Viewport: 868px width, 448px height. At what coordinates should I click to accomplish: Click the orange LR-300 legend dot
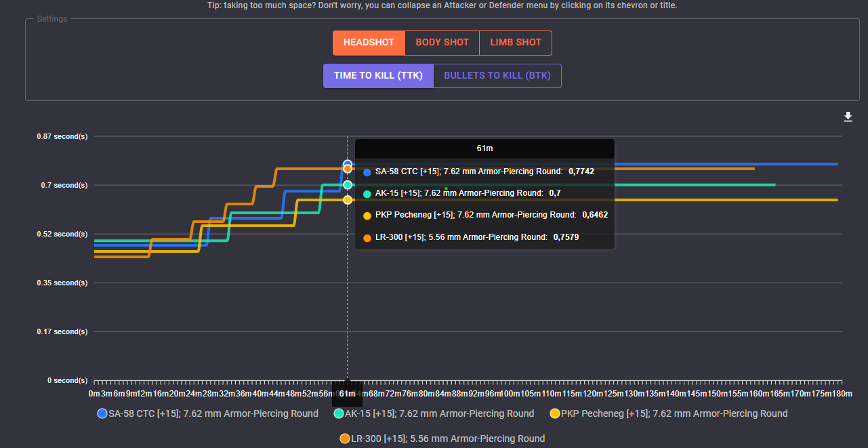pos(345,439)
